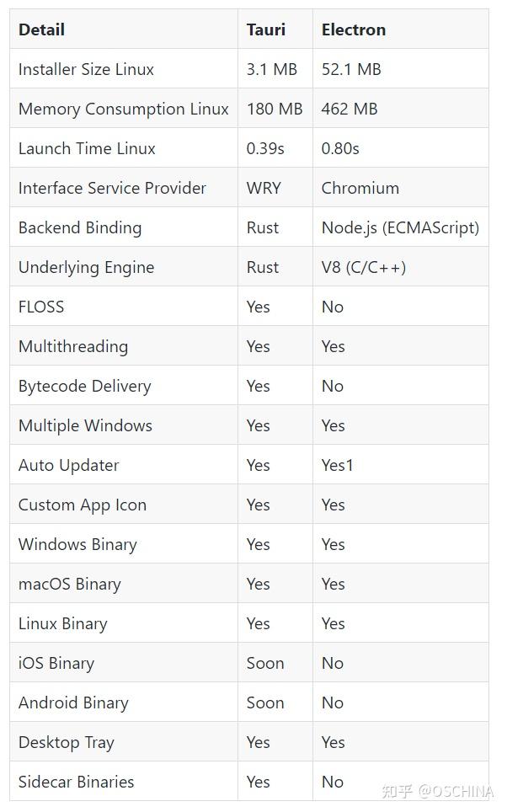This screenshot has height=812, width=507.
Task: Click the Desktop Tray row label
Action: [x=66, y=742]
